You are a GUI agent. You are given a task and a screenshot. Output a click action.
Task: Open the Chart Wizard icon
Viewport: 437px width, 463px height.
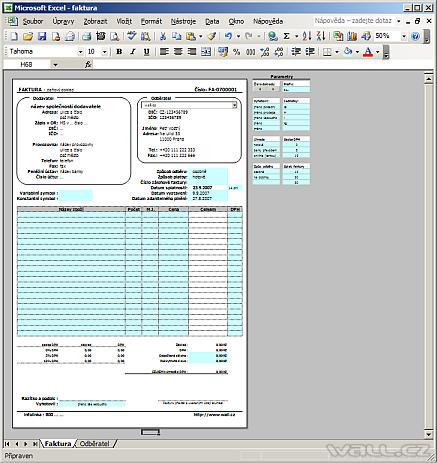click(x=352, y=36)
